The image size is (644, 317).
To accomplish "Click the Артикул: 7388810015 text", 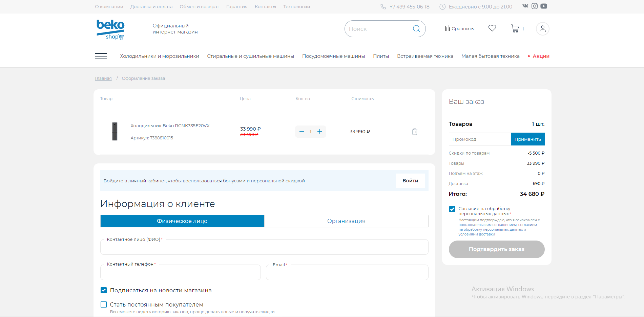I will 152,138.
